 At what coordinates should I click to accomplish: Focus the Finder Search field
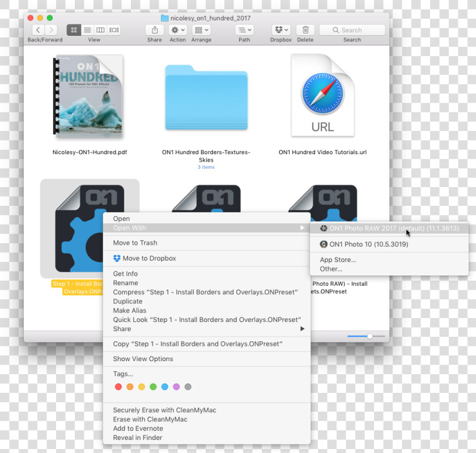click(x=352, y=30)
